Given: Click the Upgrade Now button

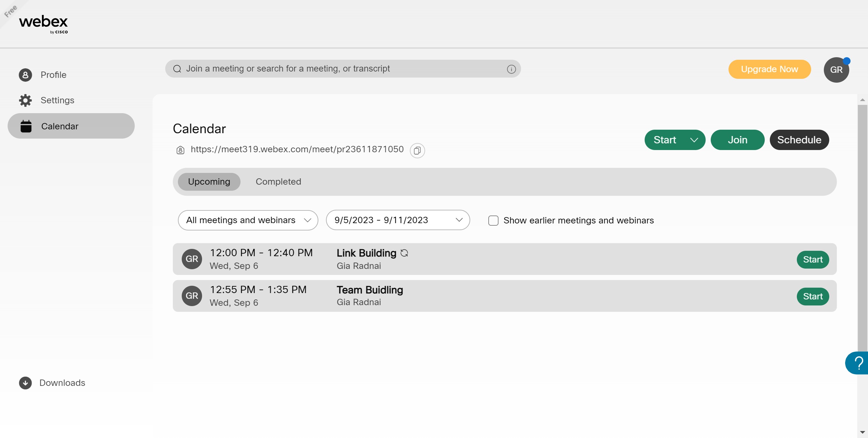Looking at the screenshot, I should (769, 69).
